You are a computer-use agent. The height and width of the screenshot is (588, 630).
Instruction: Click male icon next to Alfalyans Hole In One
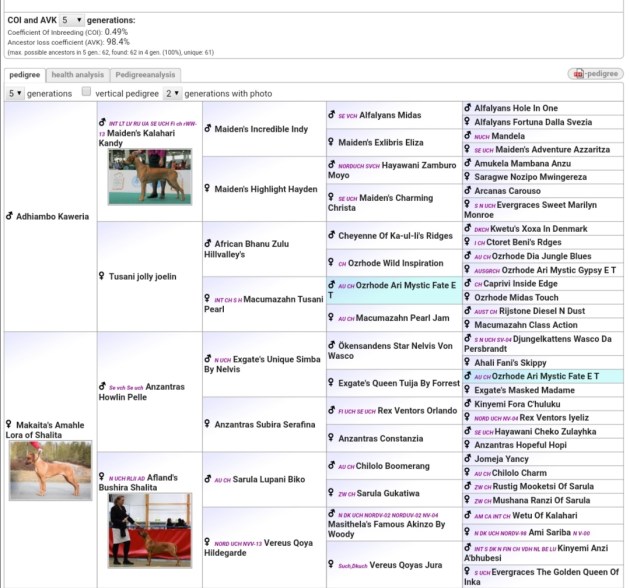[x=467, y=108]
